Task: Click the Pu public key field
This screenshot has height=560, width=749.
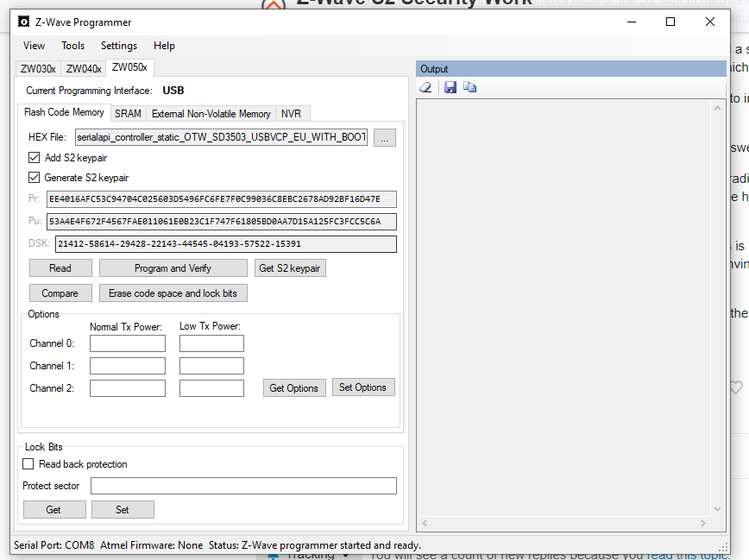Action: [222, 221]
